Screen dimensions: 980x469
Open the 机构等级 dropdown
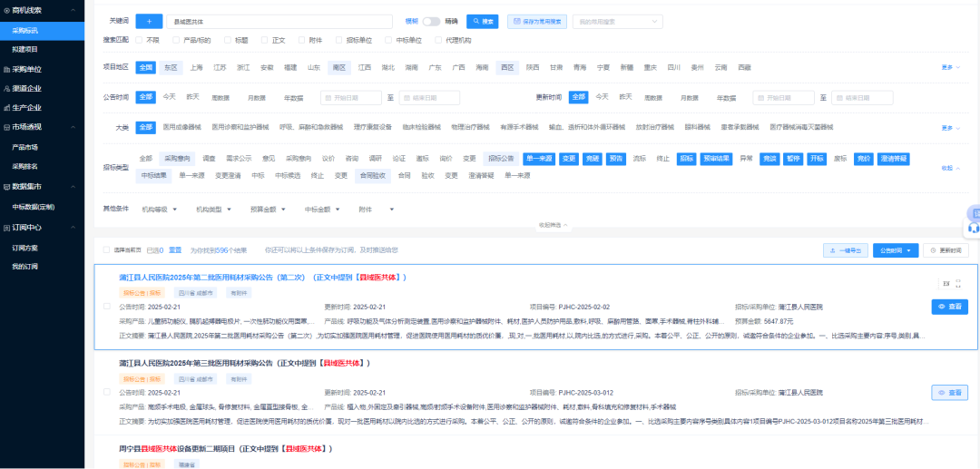pyautogui.click(x=160, y=210)
